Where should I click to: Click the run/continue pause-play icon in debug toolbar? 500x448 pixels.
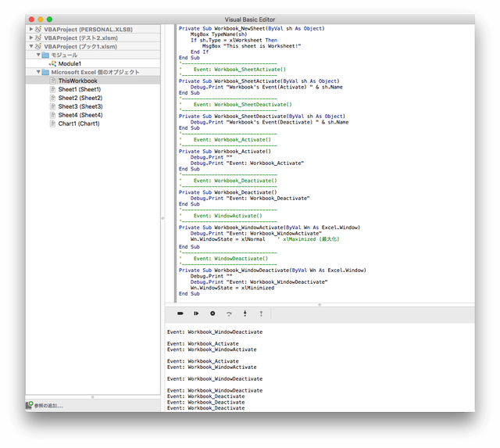196,314
